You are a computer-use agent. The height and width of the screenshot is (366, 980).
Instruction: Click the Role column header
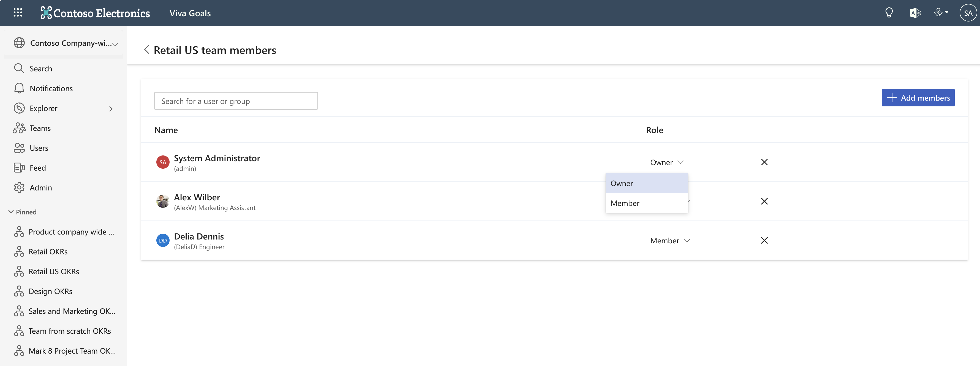[654, 130]
